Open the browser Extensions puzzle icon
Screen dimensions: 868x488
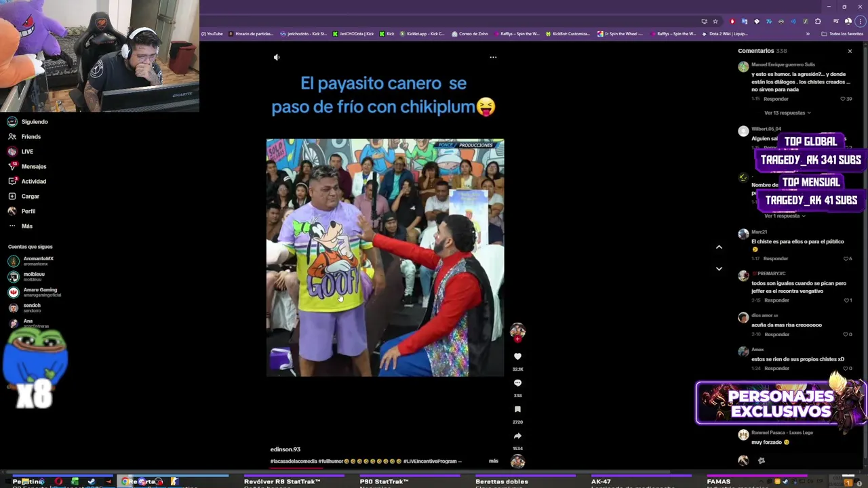(818, 21)
